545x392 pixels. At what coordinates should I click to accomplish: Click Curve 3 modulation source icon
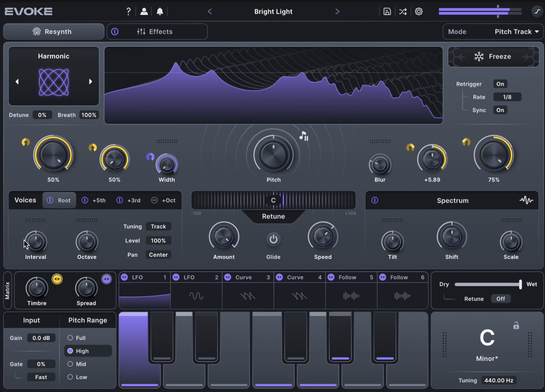point(228,277)
